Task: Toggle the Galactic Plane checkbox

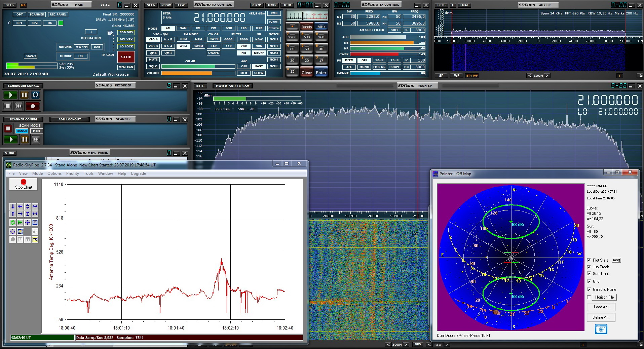Action: coord(589,289)
